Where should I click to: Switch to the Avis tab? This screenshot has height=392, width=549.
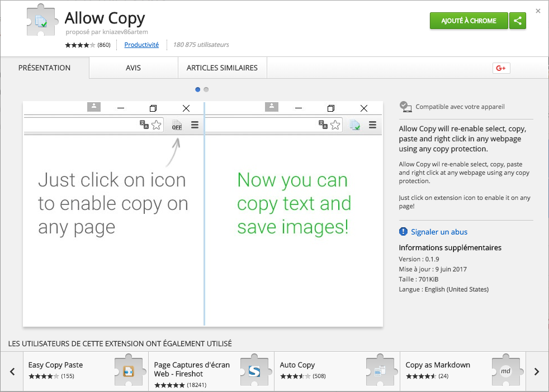[134, 68]
